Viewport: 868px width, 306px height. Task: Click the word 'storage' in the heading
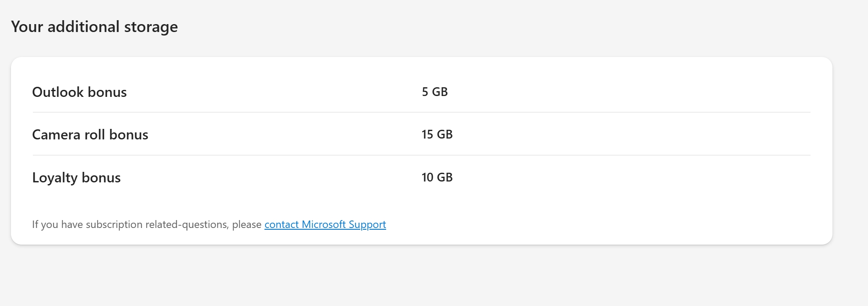pyautogui.click(x=151, y=27)
